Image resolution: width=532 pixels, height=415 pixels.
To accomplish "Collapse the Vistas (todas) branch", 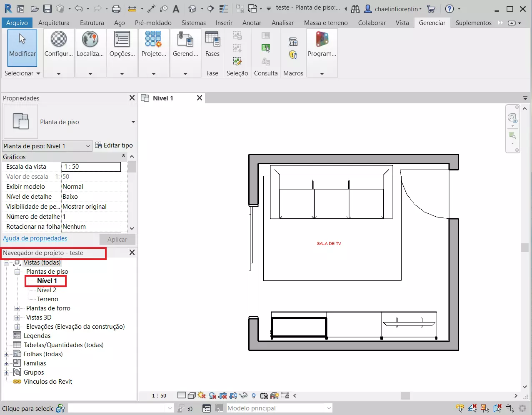I will 6,262.
